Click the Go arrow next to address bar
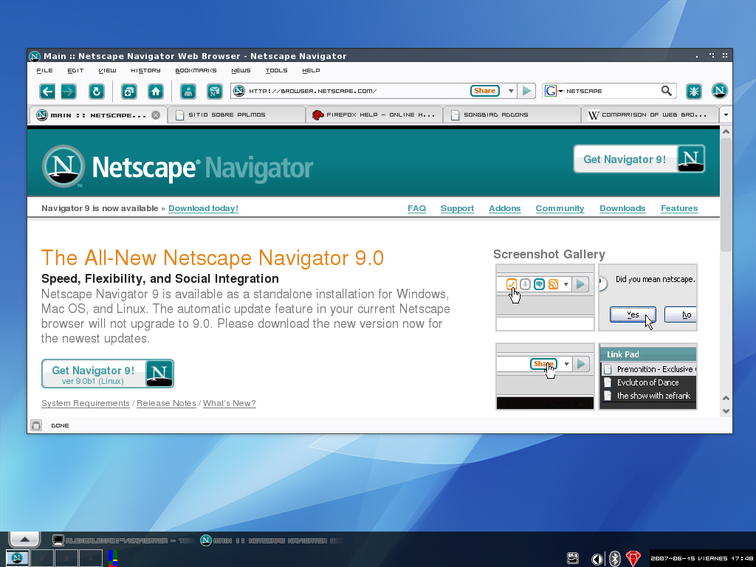The height and width of the screenshot is (567, 756). (x=526, y=91)
